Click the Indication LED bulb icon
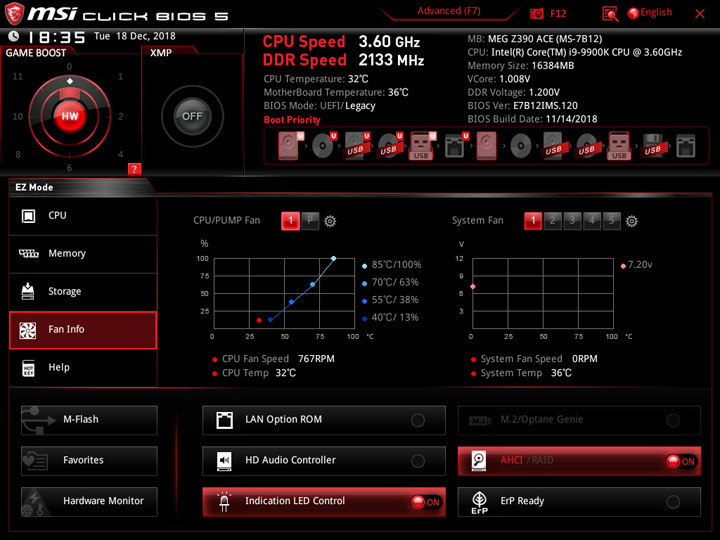Screen dimensions: 720x540 click(x=224, y=501)
